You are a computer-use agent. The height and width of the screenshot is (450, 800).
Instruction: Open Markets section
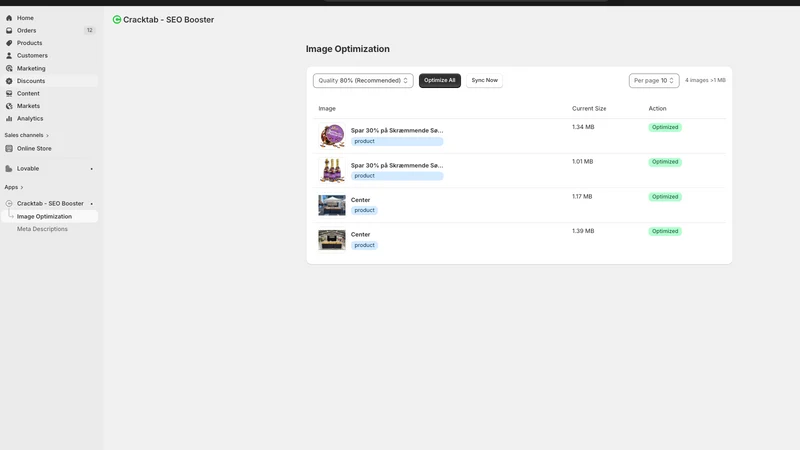pos(49,106)
